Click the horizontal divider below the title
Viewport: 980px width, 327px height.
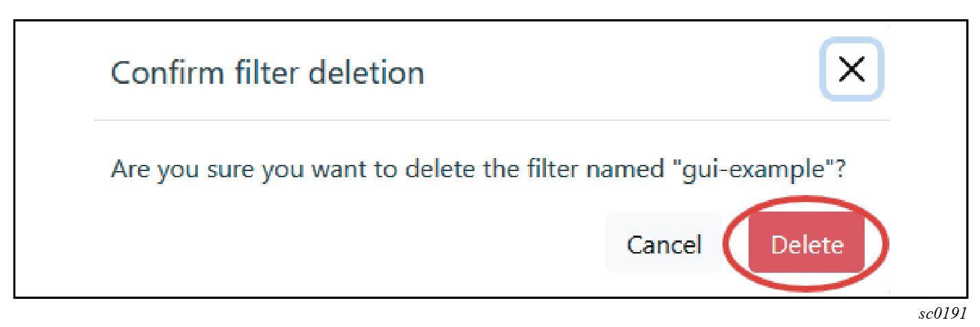click(x=491, y=120)
